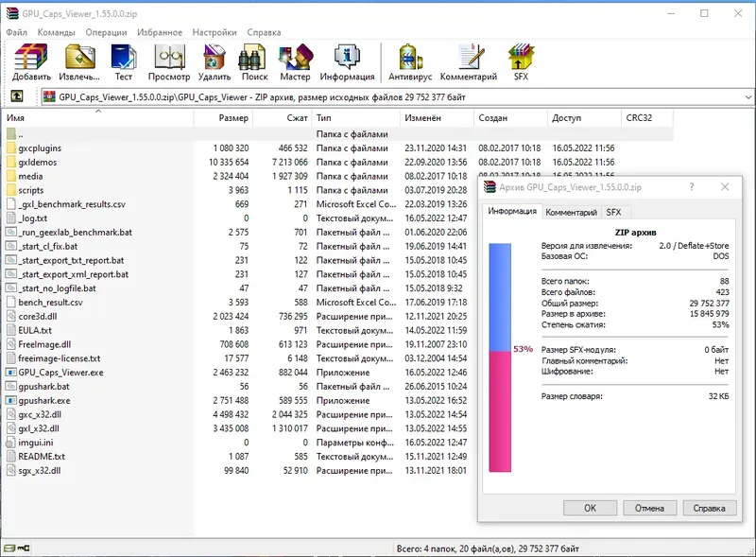Click the core3d.dll file icon
756x557 pixels.
(11, 316)
